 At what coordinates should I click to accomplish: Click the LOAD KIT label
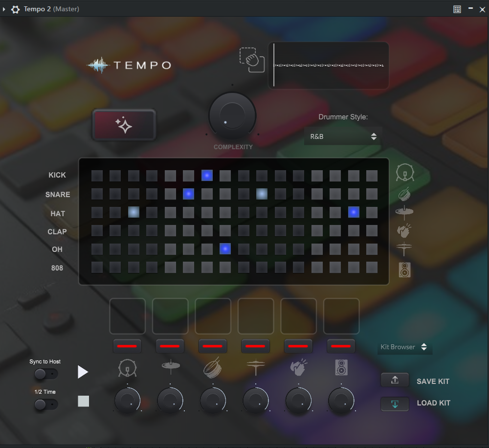[433, 403]
